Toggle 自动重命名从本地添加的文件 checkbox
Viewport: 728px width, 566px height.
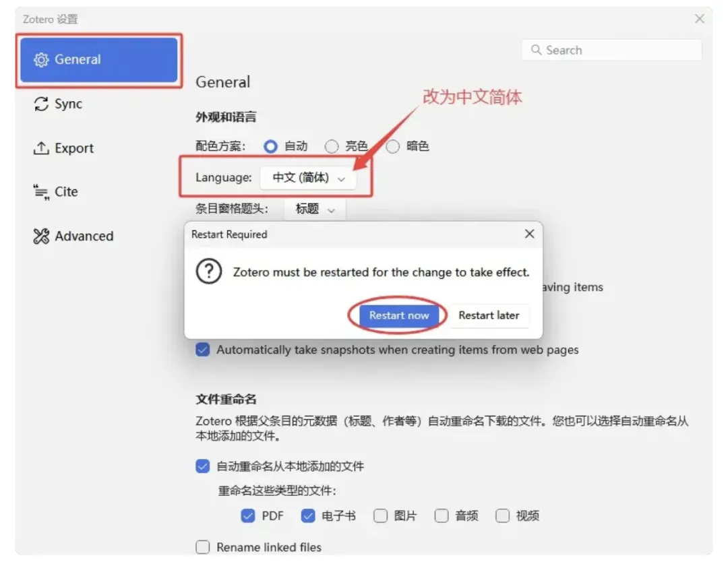(x=202, y=466)
